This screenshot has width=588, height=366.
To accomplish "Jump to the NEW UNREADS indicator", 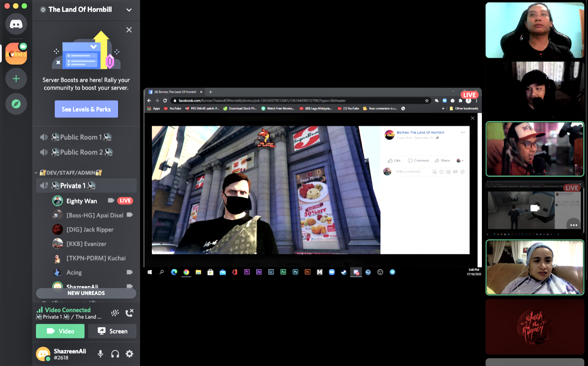I will tap(86, 293).
